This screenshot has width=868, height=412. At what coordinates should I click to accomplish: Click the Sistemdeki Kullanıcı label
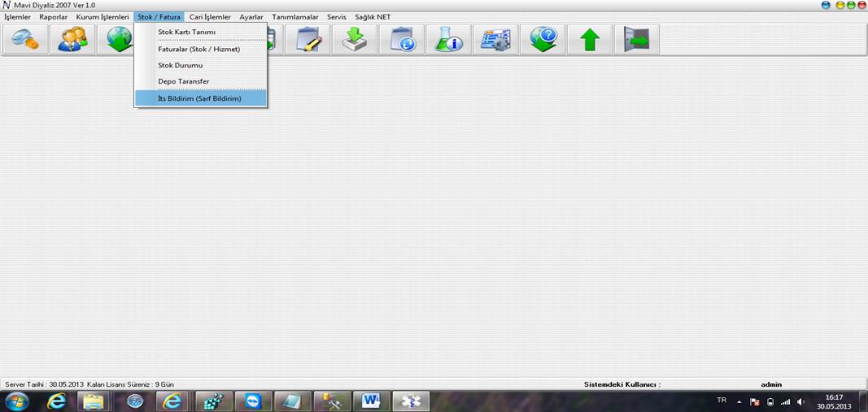coord(622,384)
